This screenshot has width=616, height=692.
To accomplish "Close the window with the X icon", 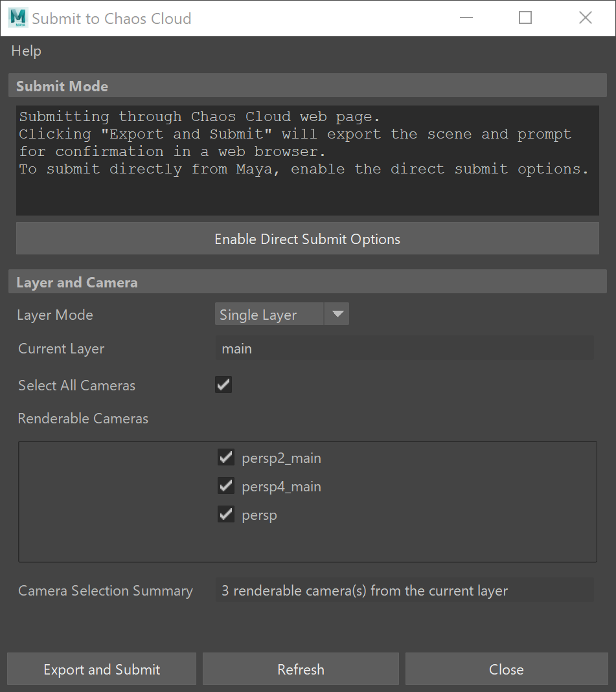I will point(586,17).
